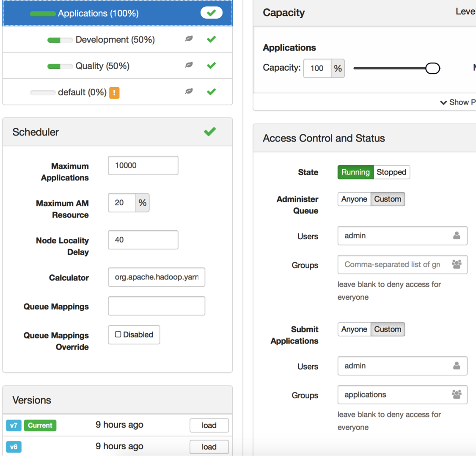Click the orange warning badge beside default queue

click(x=114, y=93)
